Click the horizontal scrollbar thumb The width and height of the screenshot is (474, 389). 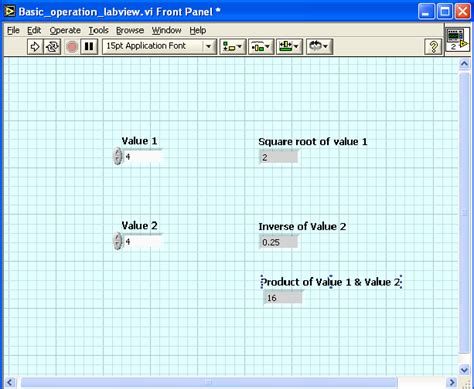click(x=209, y=382)
